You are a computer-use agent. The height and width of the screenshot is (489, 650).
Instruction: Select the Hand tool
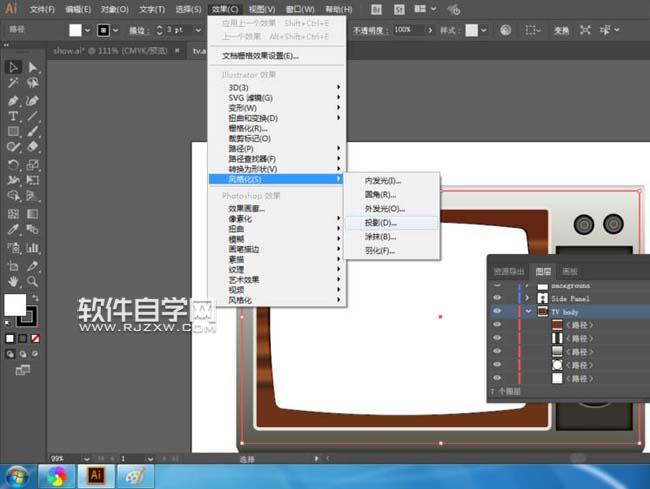pos(13,282)
